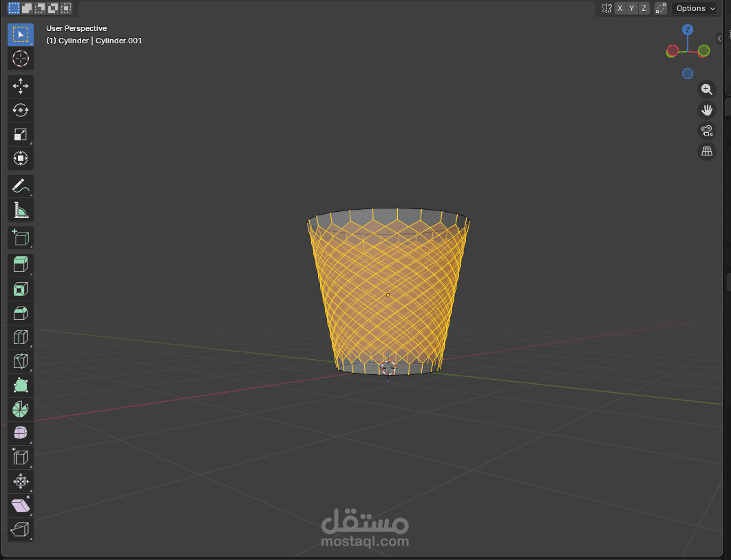Select the Inset Faces tool
Viewport: 731px width, 560px height.
click(x=21, y=290)
